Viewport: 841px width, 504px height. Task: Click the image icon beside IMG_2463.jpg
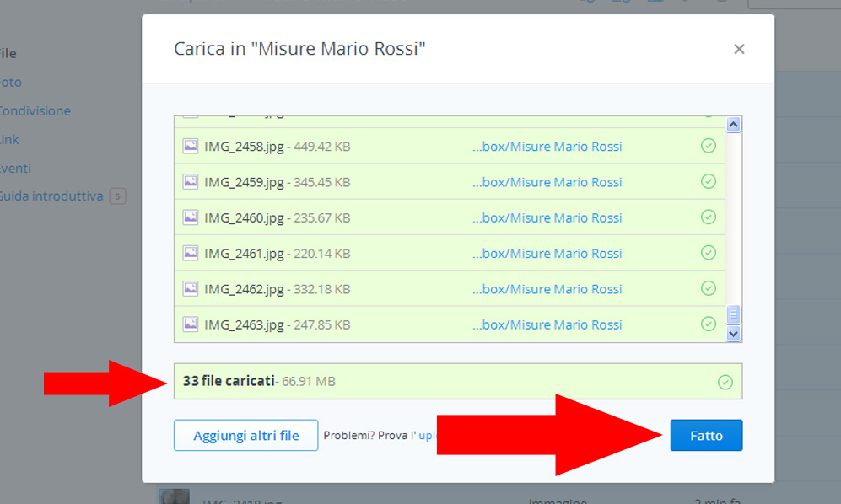191,324
